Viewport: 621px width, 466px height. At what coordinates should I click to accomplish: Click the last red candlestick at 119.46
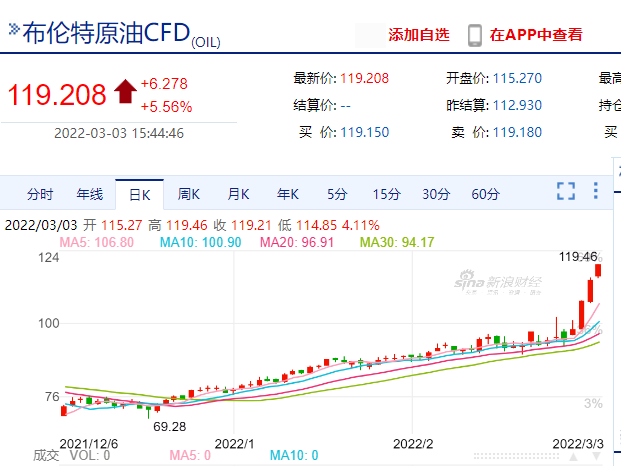[598, 271]
